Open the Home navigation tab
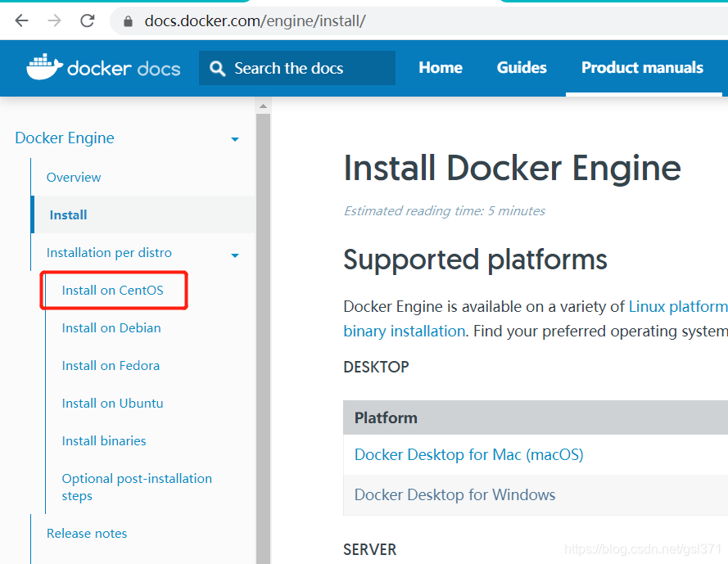The image size is (728, 564). point(440,68)
